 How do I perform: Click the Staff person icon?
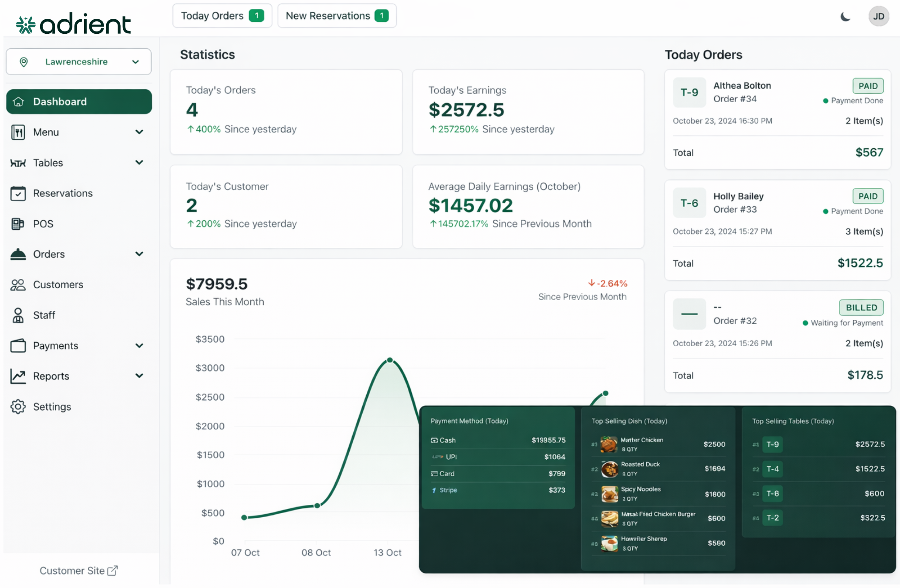click(18, 315)
